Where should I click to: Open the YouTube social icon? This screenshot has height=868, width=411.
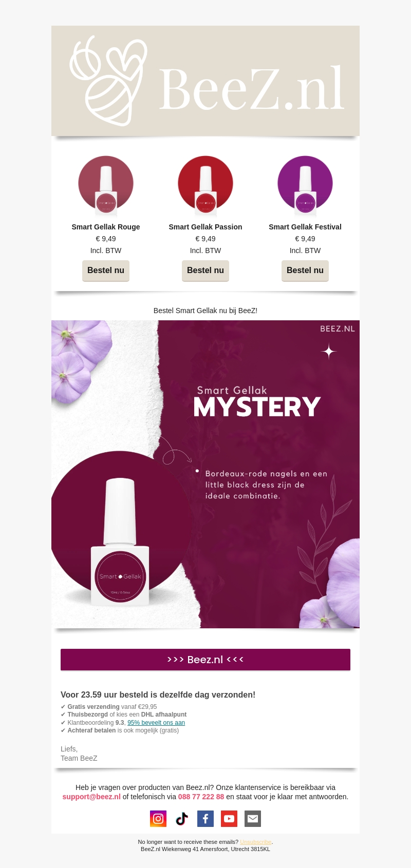pos(229,819)
